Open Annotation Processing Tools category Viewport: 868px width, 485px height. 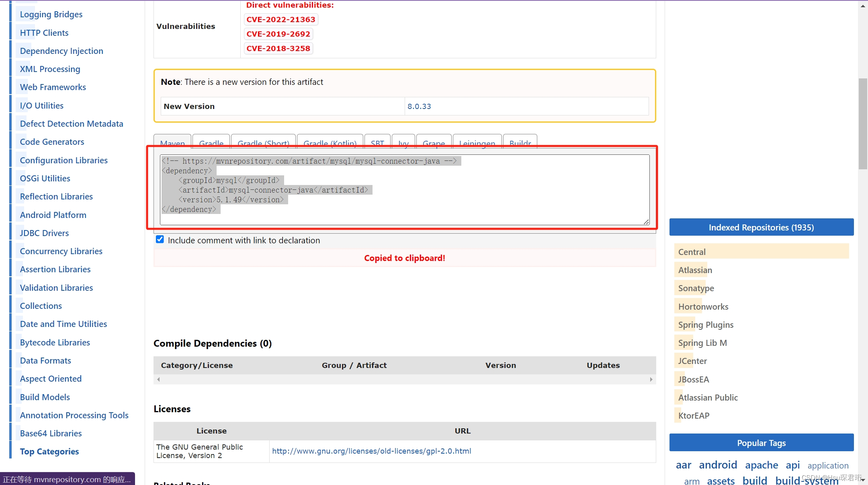point(74,415)
